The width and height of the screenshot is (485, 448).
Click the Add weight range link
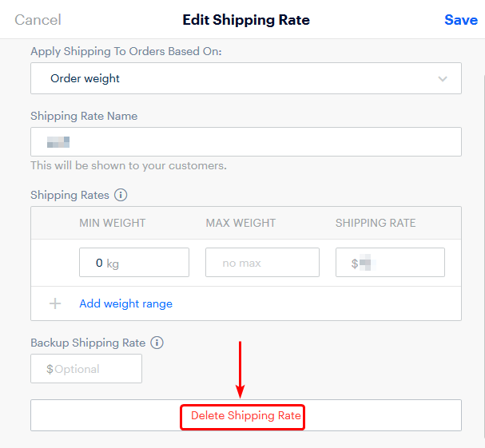[x=126, y=303]
